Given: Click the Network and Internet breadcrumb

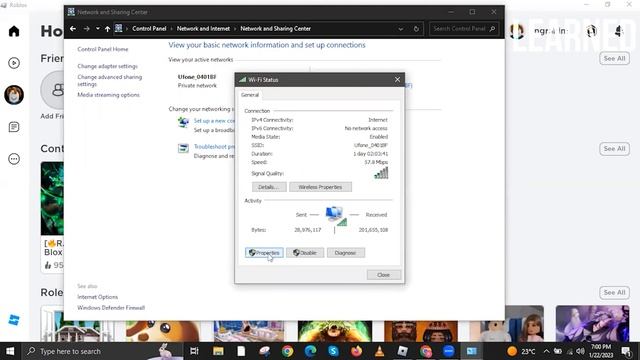Looking at the screenshot, I should tap(203, 29).
